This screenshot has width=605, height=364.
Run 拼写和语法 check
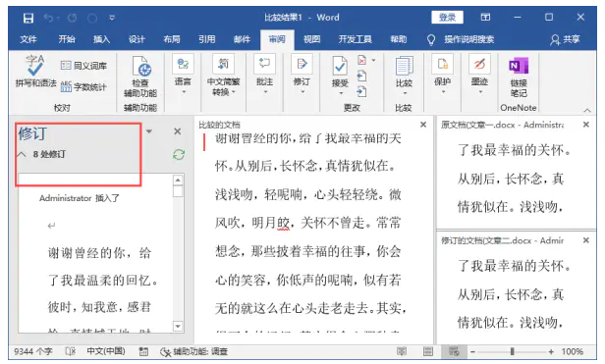(35, 72)
